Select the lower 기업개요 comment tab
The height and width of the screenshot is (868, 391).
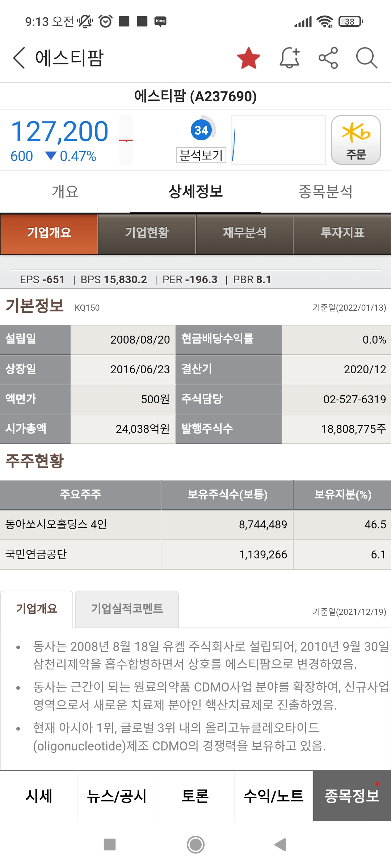tap(37, 609)
